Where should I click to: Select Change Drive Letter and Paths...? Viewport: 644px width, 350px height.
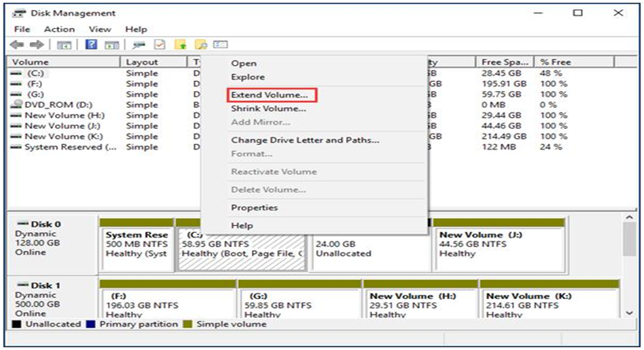[305, 140]
